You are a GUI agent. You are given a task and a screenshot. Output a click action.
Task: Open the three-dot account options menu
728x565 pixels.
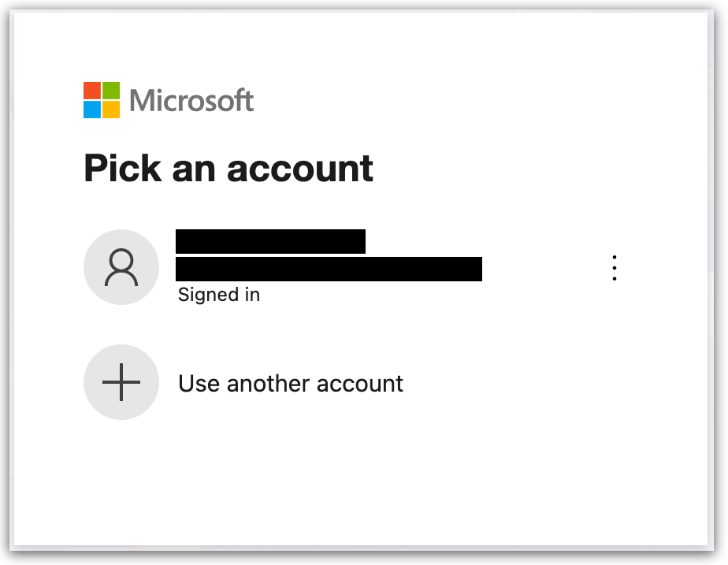(615, 268)
